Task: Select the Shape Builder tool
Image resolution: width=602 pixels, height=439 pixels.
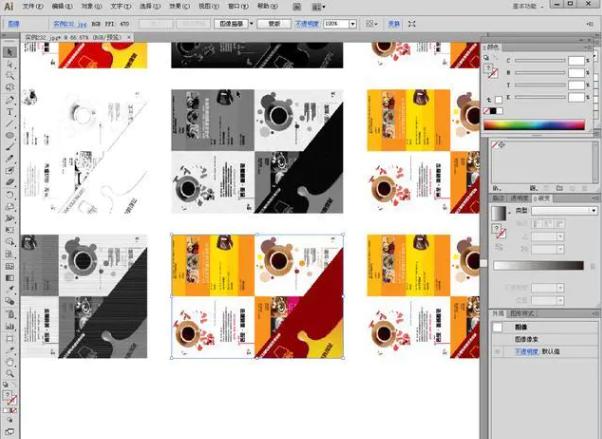Action: [10, 242]
